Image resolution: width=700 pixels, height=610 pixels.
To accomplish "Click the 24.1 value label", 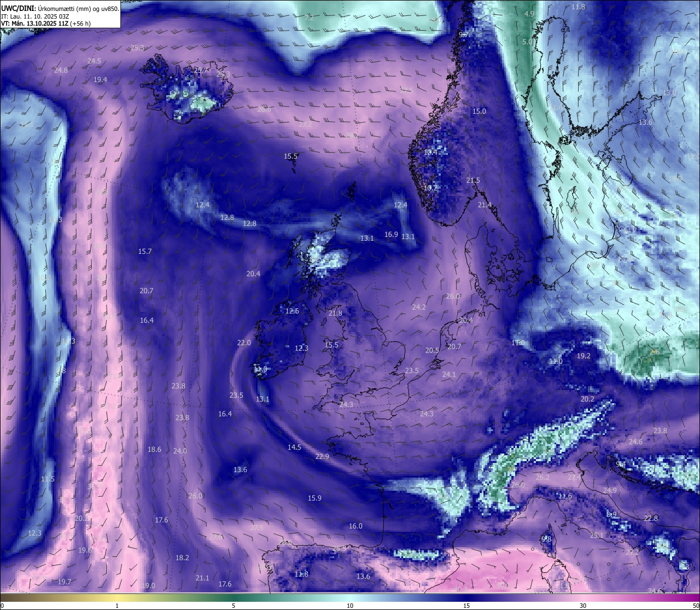I will click(x=449, y=374).
